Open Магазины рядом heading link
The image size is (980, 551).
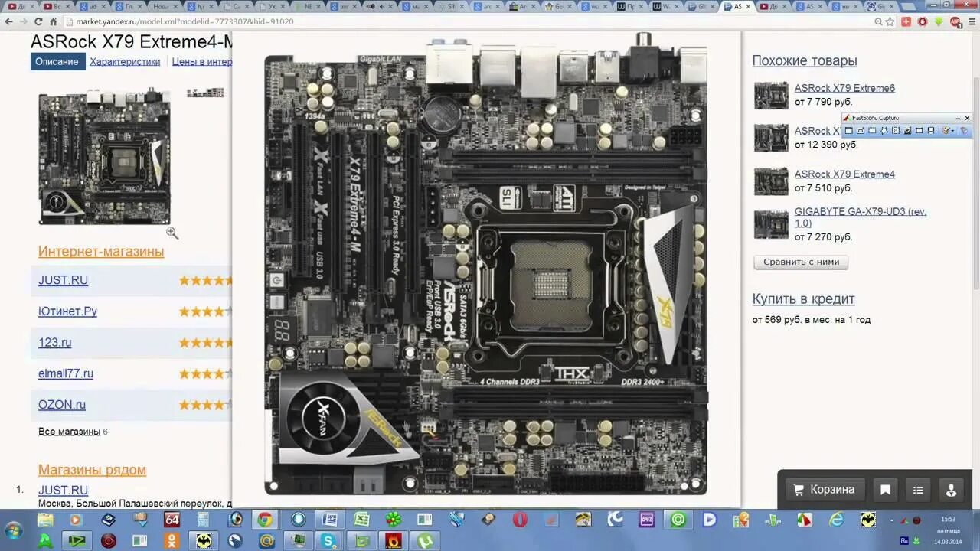[x=92, y=470]
